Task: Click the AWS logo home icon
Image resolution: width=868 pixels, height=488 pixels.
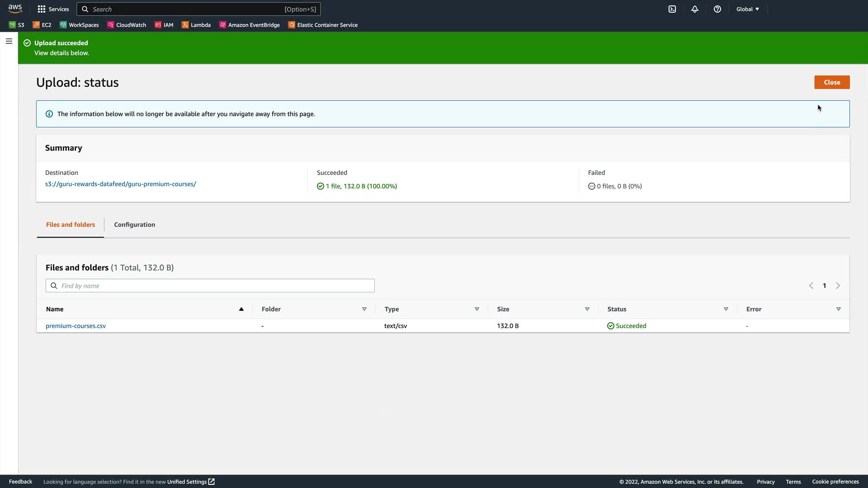Action: (x=15, y=9)
